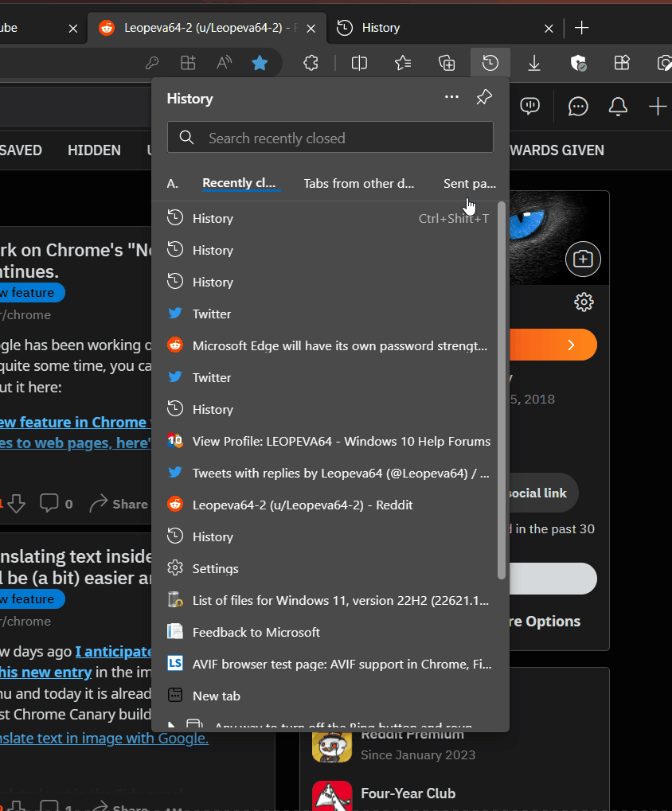
Task: Open Reddit notifications bell
Action: [x=618, y=107]
